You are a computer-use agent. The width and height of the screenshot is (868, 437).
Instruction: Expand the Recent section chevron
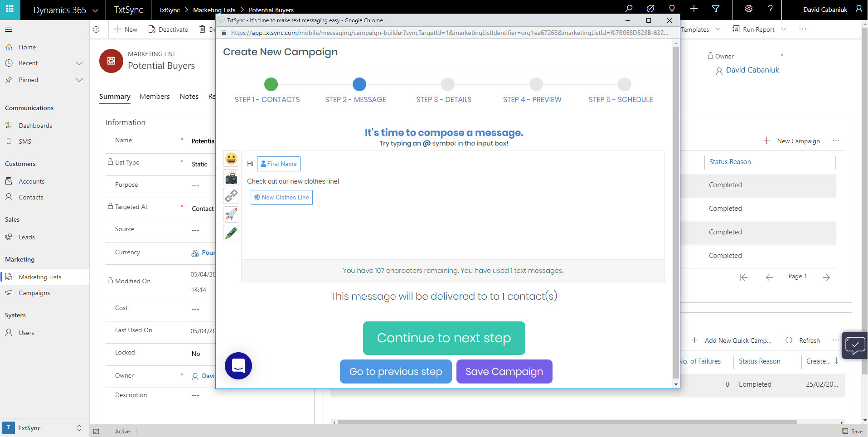pos(79,63)
